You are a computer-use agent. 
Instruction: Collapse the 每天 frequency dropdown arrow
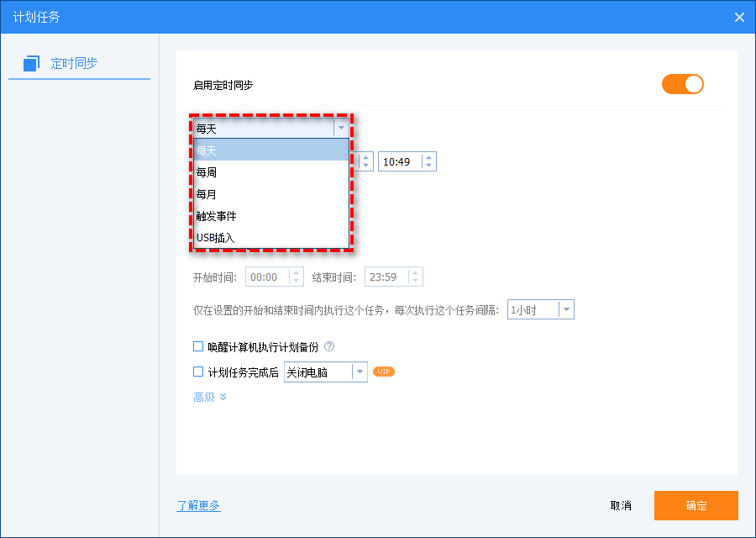(340, 129)
